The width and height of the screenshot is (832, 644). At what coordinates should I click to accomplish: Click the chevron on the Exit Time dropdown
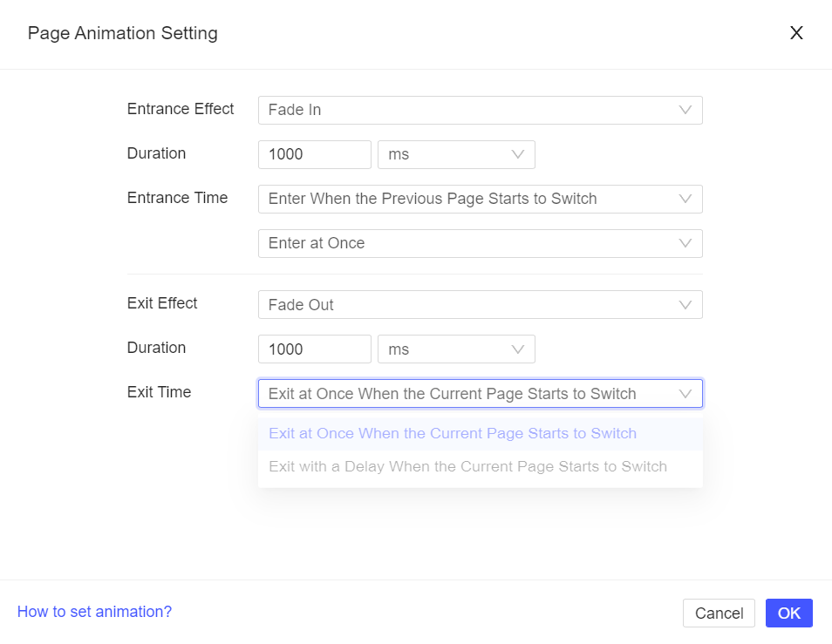point(685,393)
